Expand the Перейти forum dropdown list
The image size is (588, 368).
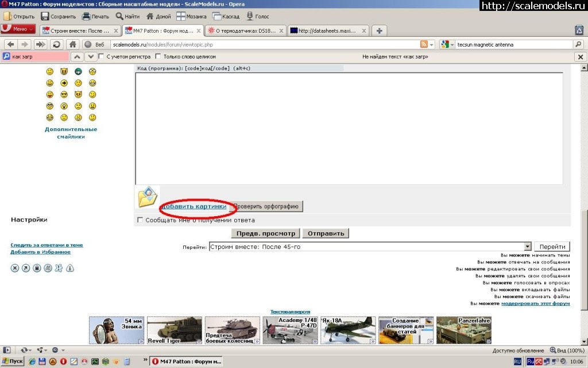[x=527, y=247]
